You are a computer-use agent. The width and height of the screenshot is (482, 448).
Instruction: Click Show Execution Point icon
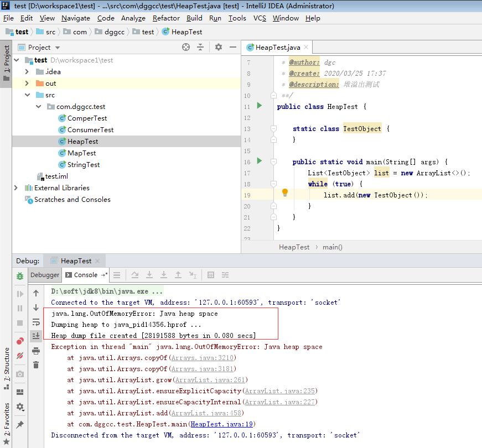(x=117, y=275)
